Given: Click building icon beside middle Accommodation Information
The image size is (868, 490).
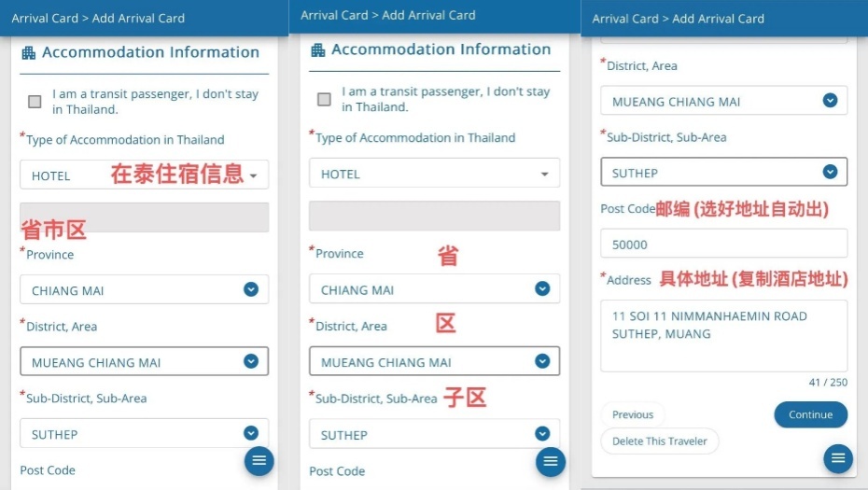Looking at the screenshot, I should (317, 50).
